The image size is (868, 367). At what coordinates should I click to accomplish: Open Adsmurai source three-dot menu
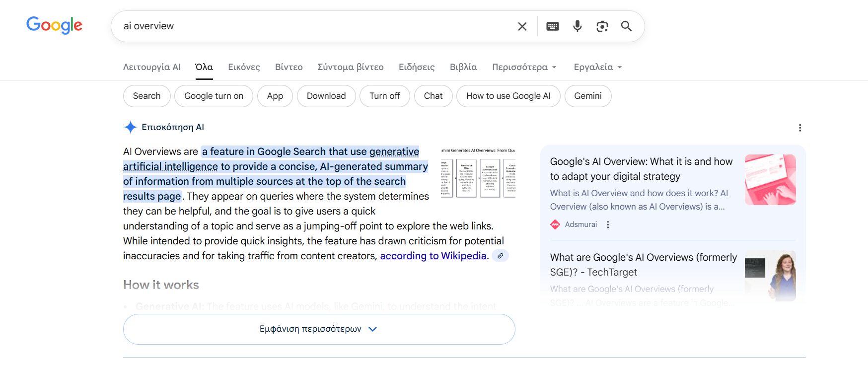click(608, 224)
